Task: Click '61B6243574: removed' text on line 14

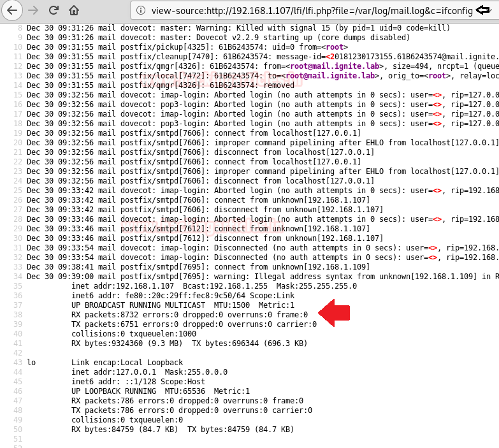Action: pos(252,85)
